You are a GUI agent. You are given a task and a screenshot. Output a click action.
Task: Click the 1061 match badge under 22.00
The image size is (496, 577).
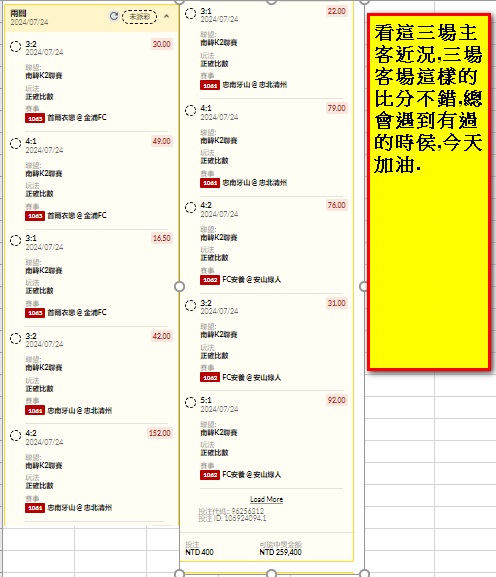coord(210,85)
